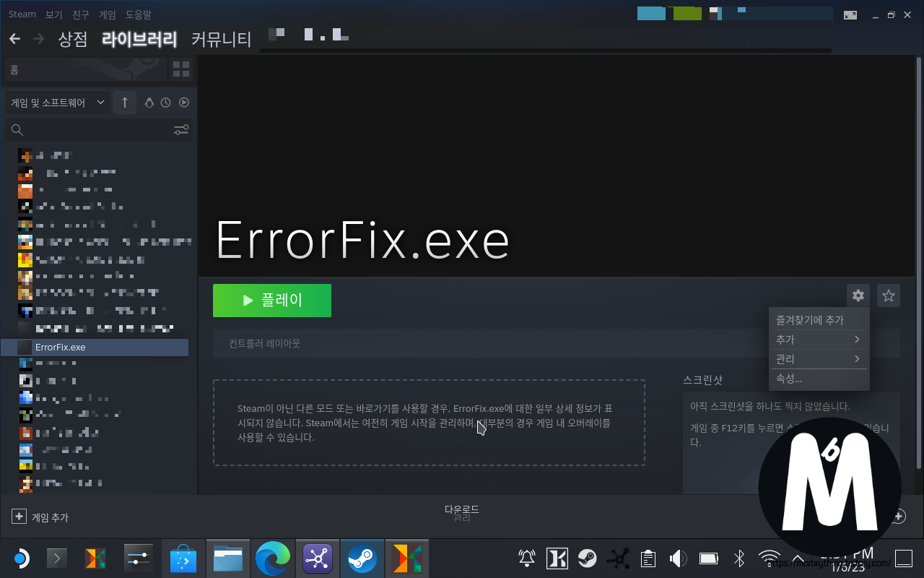The height and width of the screenshot is (578, 924).
Task: Switch to the 상점 tab
Action: click(73, 39)
